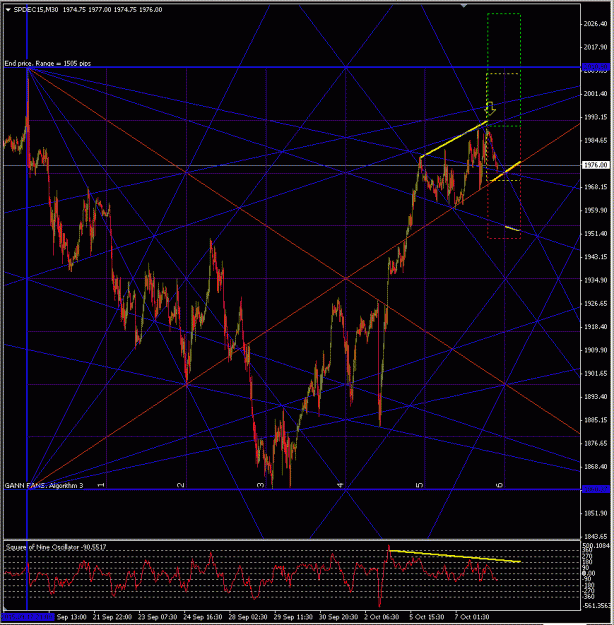
Task: Click Gann cycle number 4 above baseline
Action: tap(340, 485)
